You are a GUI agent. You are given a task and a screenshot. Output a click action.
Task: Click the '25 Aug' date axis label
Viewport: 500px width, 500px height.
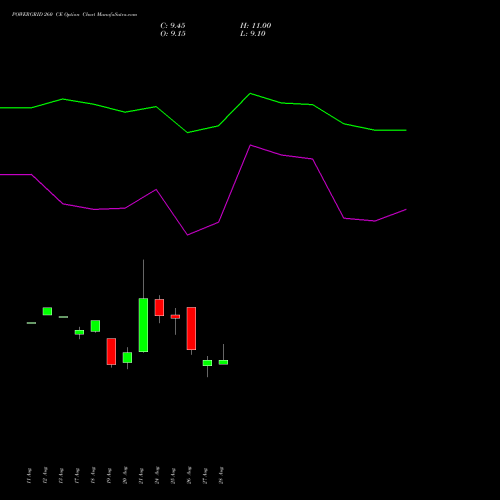pos(173,476)
